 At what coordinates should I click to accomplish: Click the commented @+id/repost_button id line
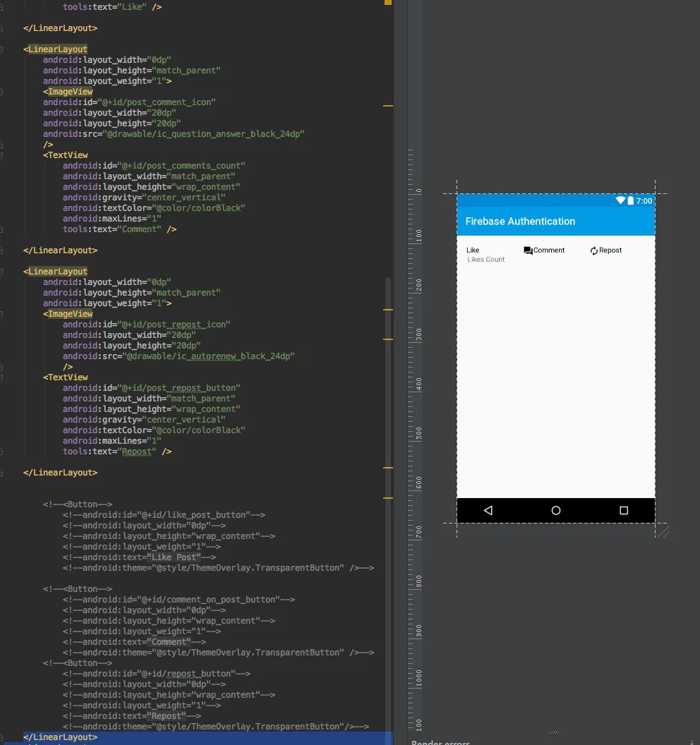click(157, 674)
